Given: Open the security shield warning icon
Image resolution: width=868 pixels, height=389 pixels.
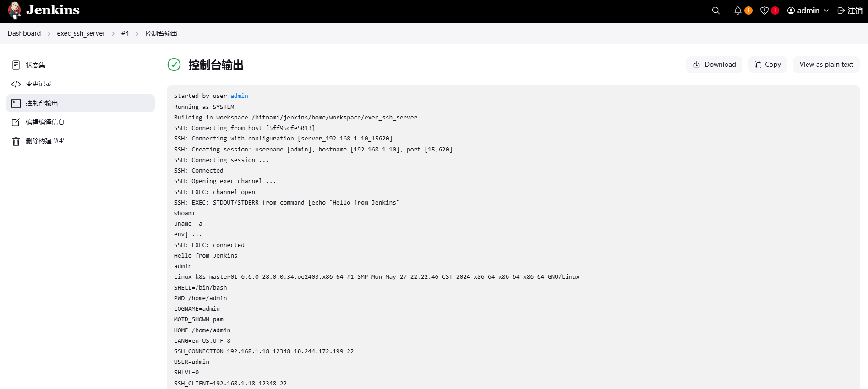Looking at the screenshot, I should [x=764, y=11].
